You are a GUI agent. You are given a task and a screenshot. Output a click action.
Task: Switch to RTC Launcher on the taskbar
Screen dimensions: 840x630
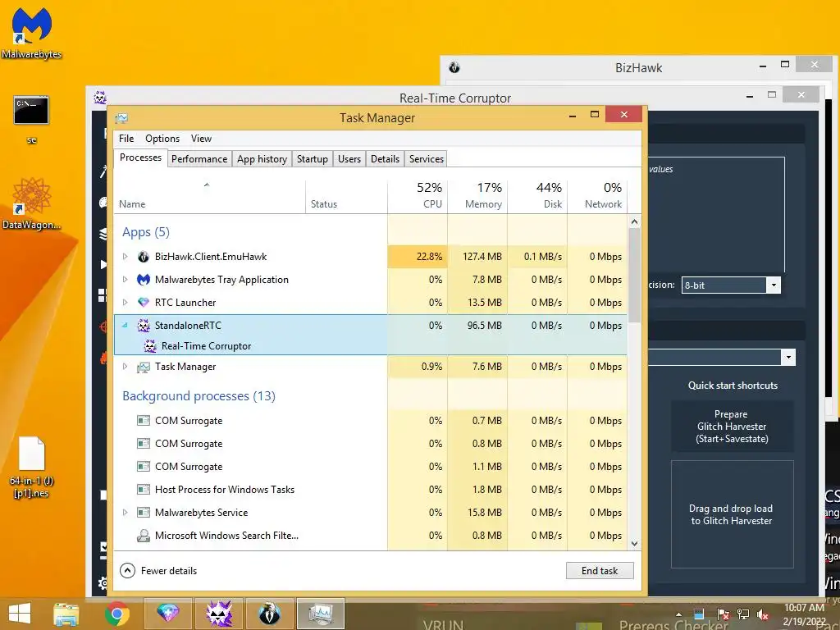pyautogui.click(x=167, y=614)
